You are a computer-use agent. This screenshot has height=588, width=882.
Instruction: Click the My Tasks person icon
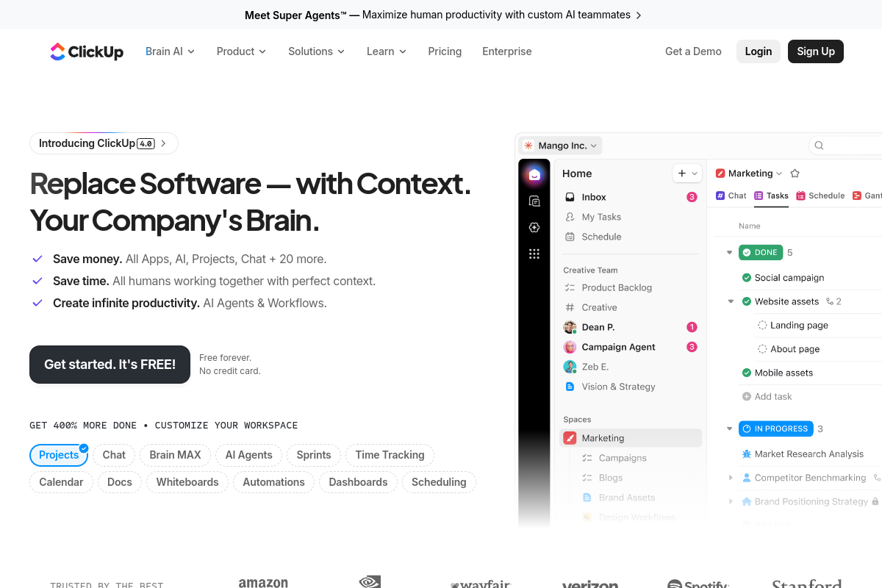[x=570, y=217]
